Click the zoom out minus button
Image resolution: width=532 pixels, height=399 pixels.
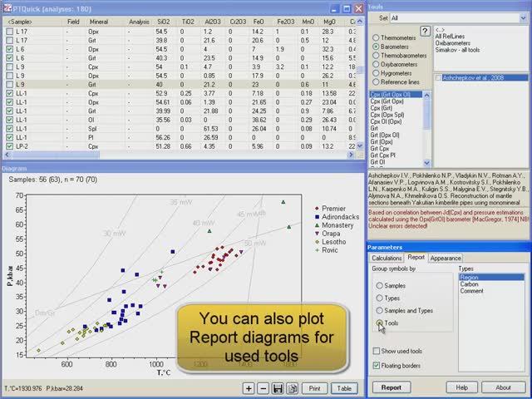264,388
